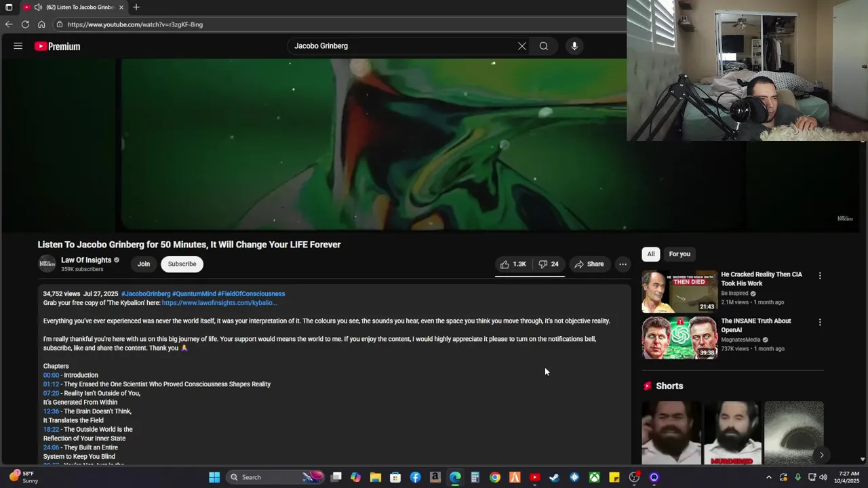Open more actions under the video

pyautogui.click(x=623, y=264)
